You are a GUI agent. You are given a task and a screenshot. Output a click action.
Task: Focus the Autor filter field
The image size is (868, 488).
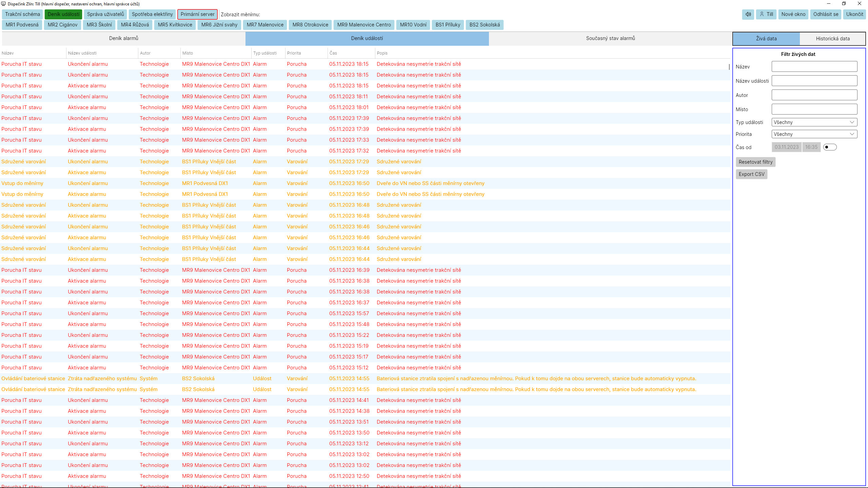[814, 95]
